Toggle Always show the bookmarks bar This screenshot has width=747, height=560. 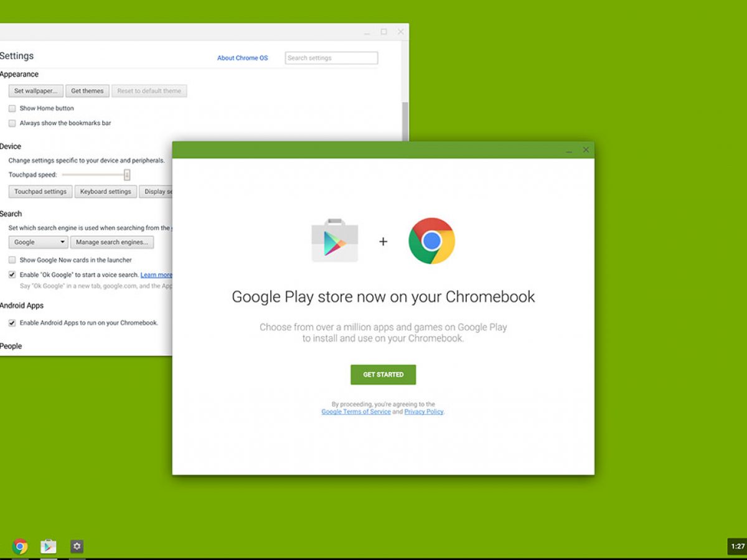[x=12, y=123]
